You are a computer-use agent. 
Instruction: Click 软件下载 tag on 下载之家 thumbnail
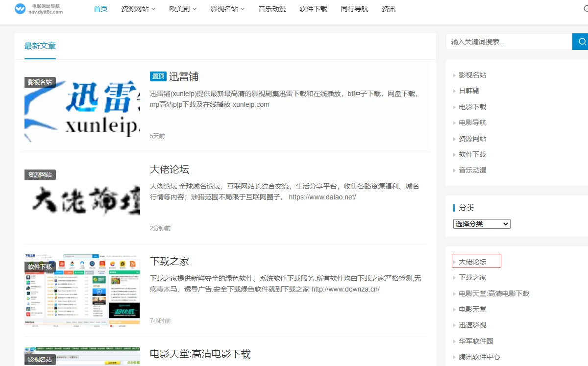(40, 267)
